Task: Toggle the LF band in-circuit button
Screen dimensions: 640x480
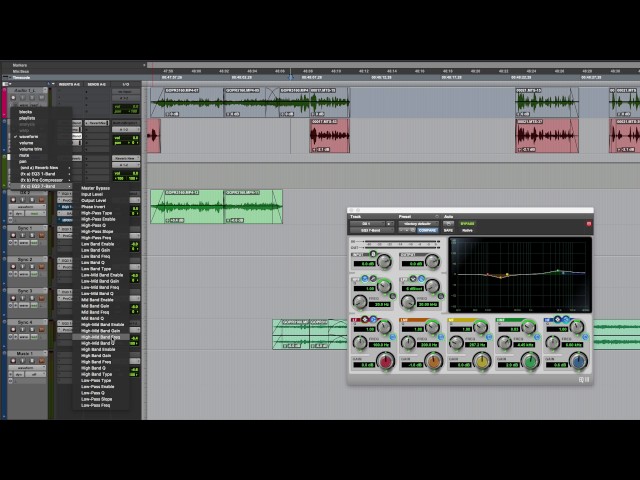Action: pyautogui.click(x=393, y=337)
